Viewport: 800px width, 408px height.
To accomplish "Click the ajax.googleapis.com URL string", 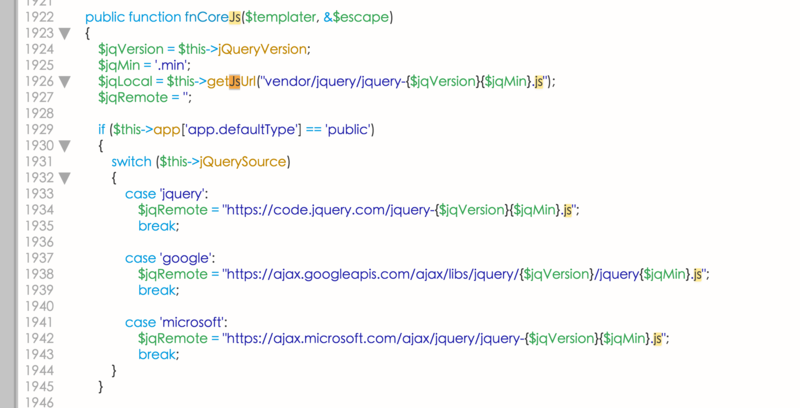I will 465,274.
